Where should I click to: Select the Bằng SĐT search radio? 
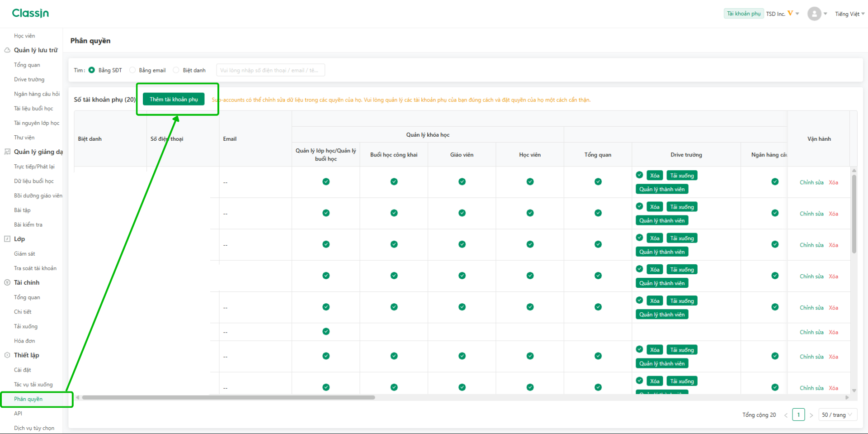point(92,70)
